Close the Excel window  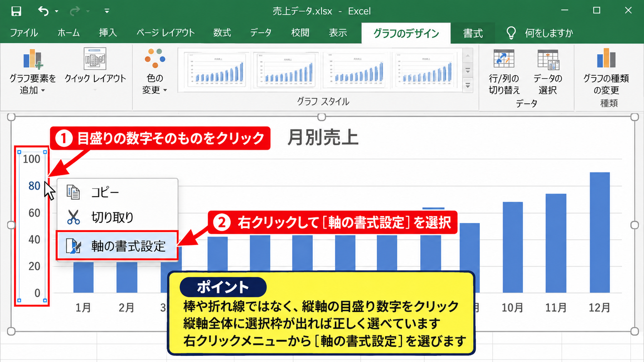point(628,10)
